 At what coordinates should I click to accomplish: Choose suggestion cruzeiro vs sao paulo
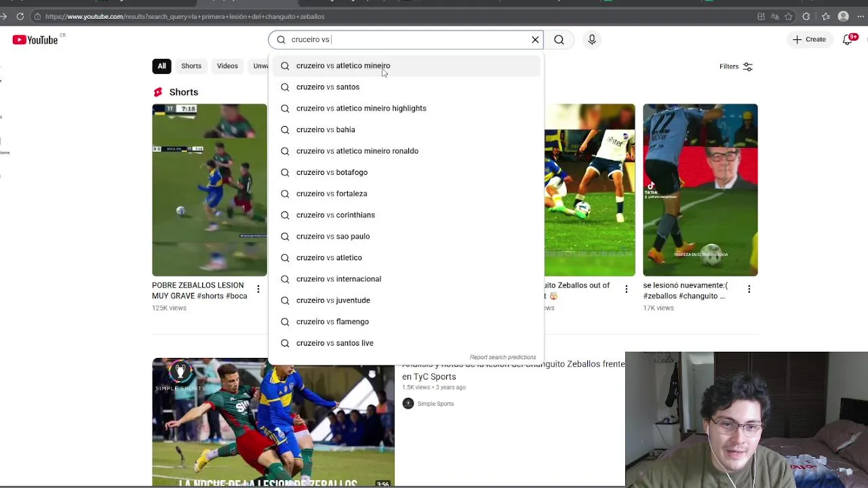[406, 237]
